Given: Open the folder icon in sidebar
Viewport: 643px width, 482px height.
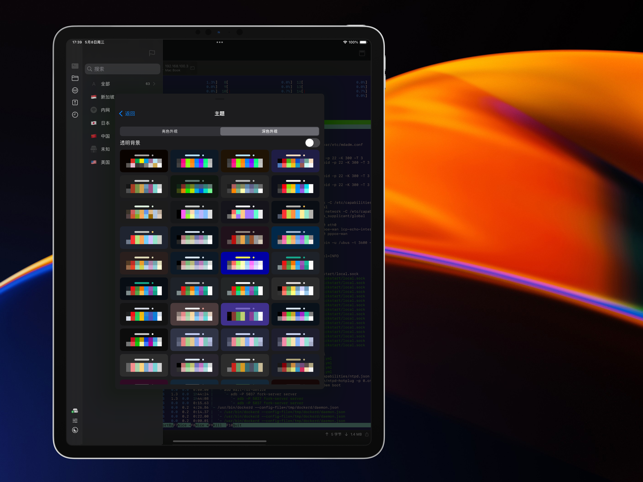Looking at the screenshot, I should [75, 78].
